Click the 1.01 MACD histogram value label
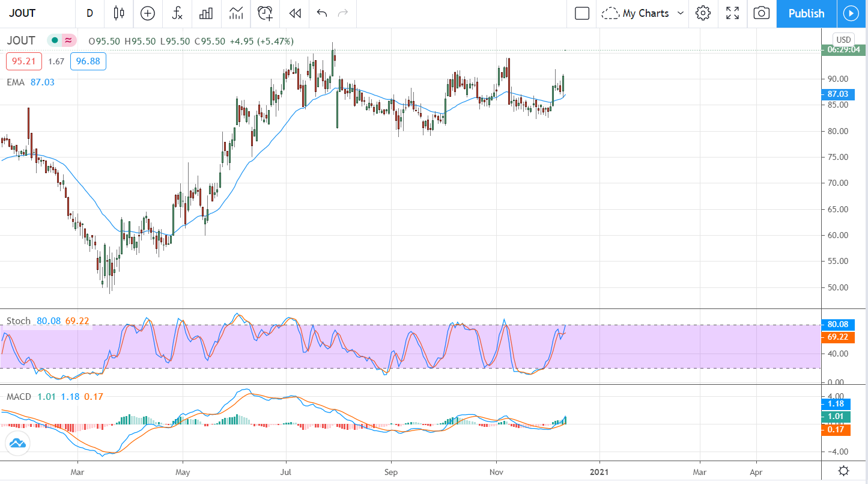 [836, 417]
